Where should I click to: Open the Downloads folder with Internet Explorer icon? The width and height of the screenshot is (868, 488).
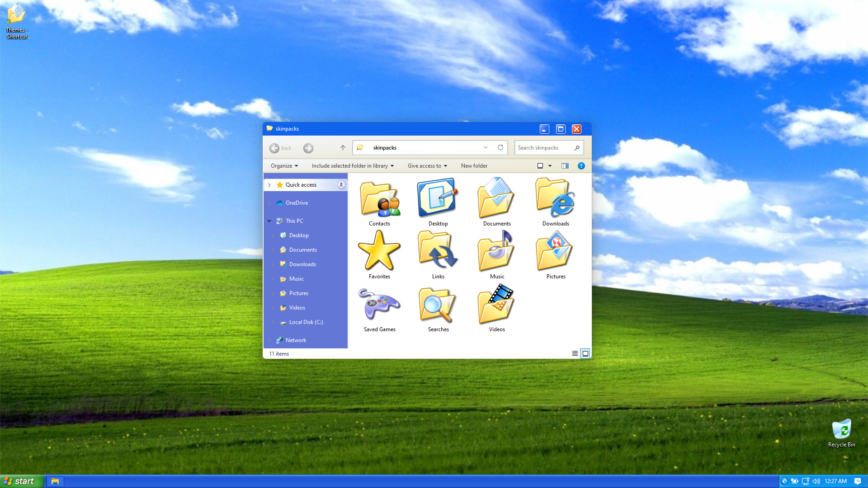pyautogui.click(x=555, y=199)
